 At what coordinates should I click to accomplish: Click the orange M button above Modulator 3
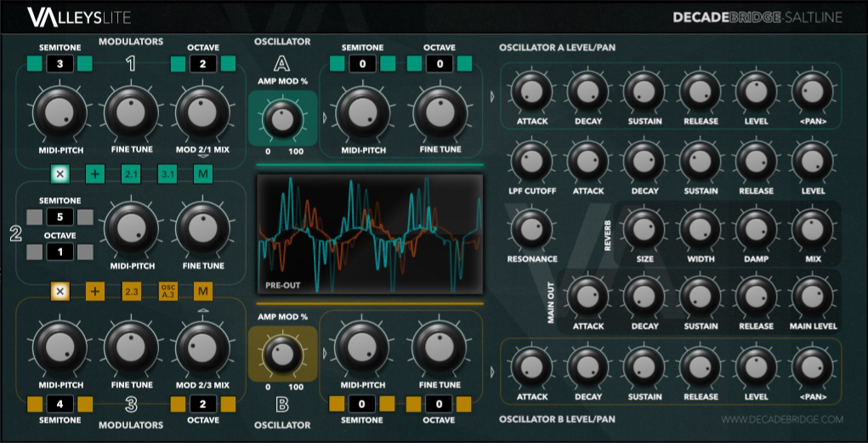203,292
